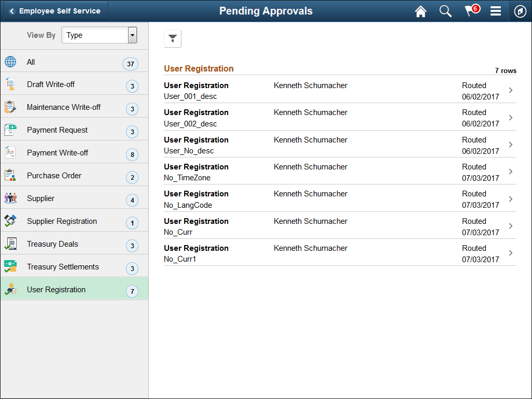
Task: Select the All category globe icon
Action: 10,62
